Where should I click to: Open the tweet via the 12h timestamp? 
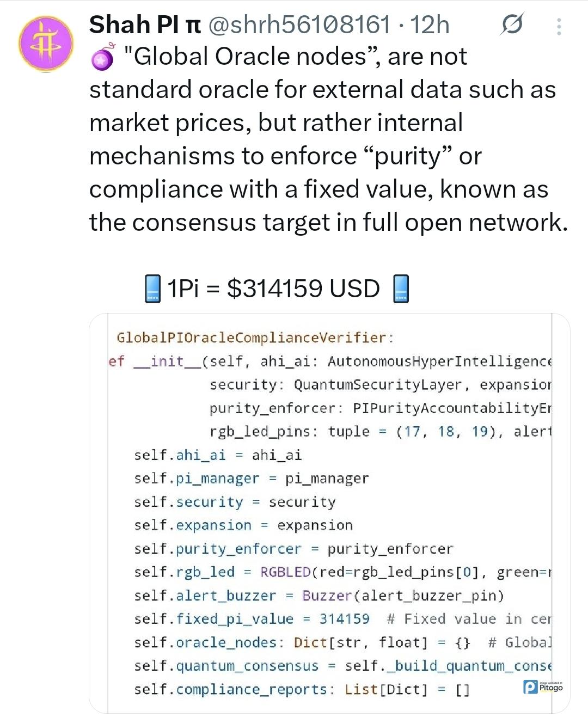click(x=430, y=25)
